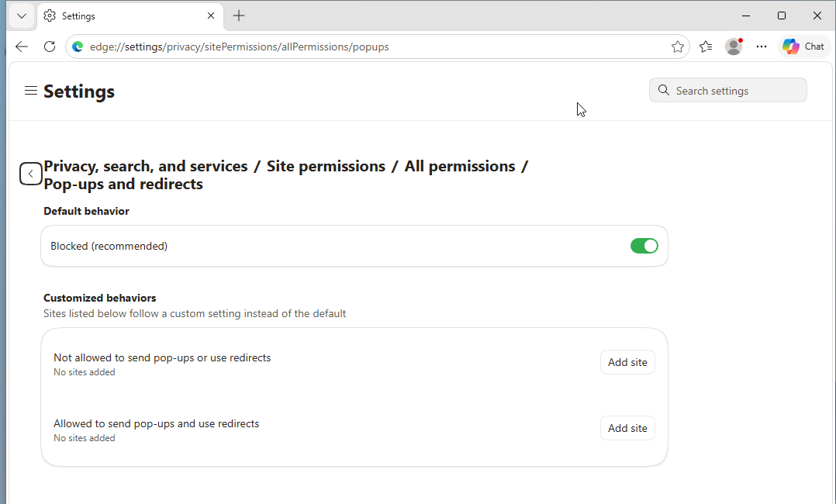Add this page to favorites star
Viewport: 836px width, 504px height.
[x=678, y=47]
